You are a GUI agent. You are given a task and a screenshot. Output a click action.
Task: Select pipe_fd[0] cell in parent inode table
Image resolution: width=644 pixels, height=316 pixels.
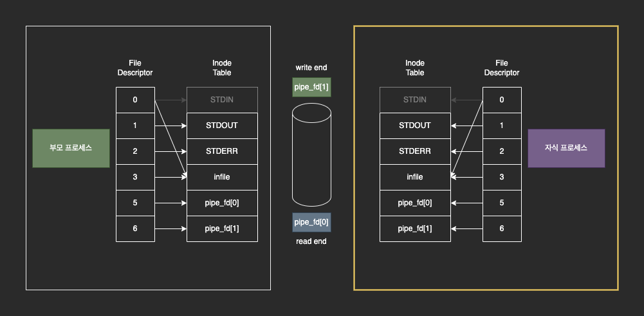coord(222,203)
